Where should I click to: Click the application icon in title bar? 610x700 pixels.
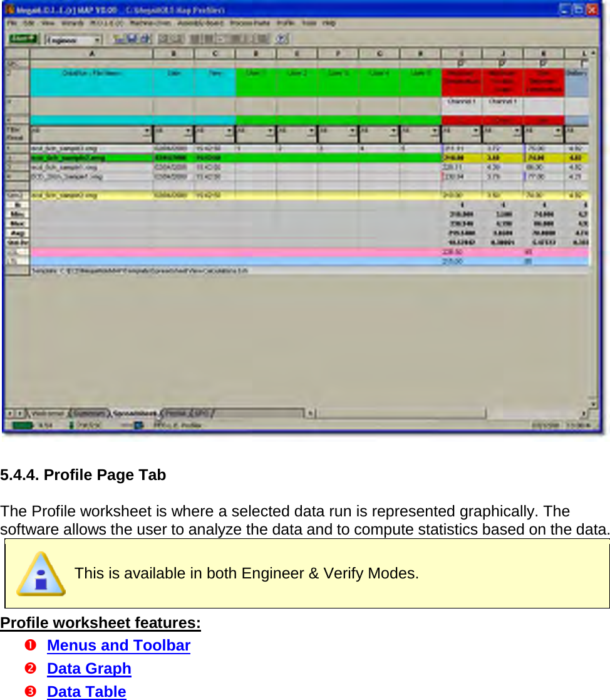pos(10,9)
